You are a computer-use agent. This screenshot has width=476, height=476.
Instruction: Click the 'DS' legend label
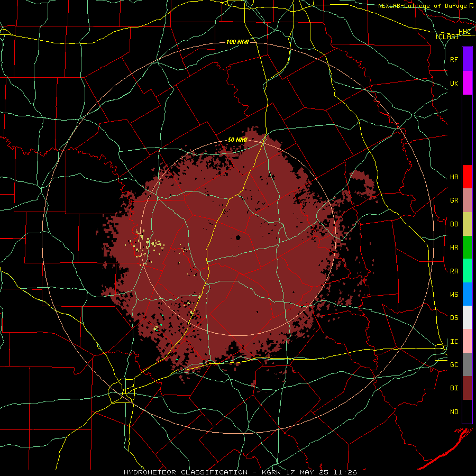point(454,318)
